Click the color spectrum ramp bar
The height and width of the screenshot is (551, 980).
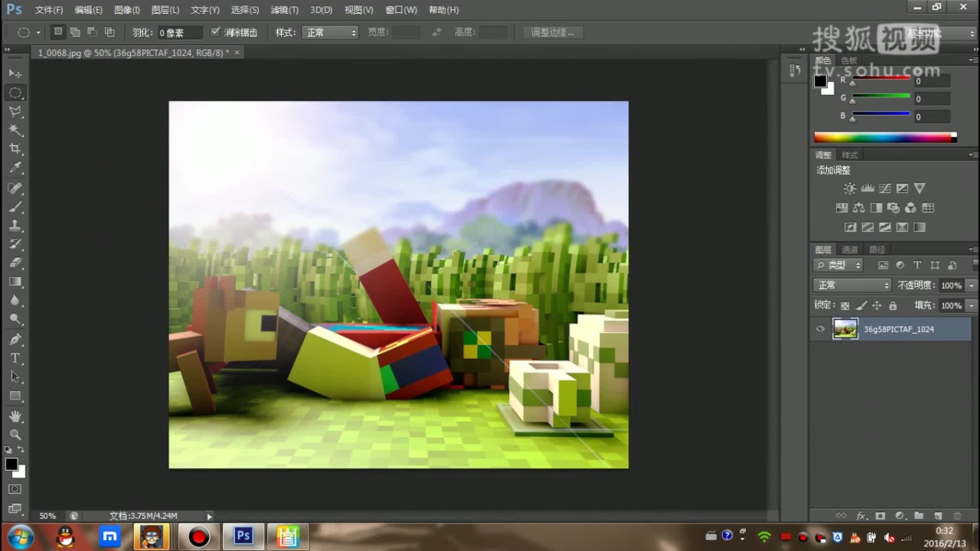point(885,137)
